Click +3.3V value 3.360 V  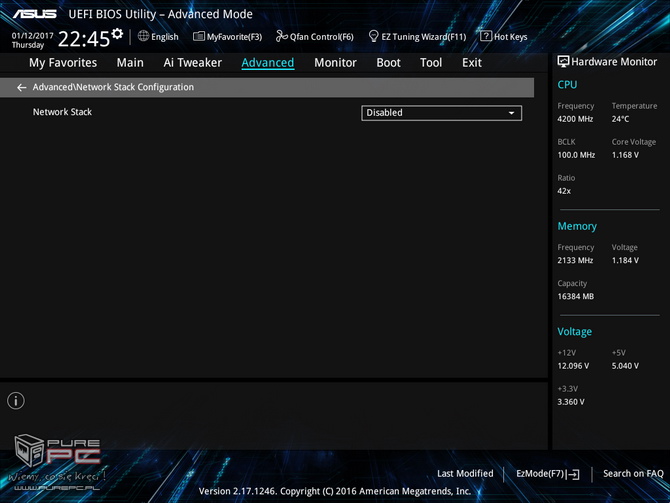click(x=570, y=402)
